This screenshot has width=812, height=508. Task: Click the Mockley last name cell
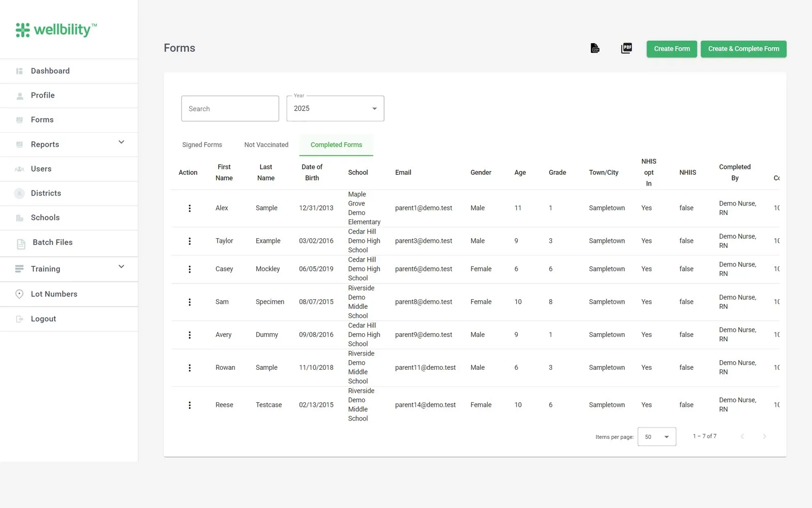[x=268, y=269]
